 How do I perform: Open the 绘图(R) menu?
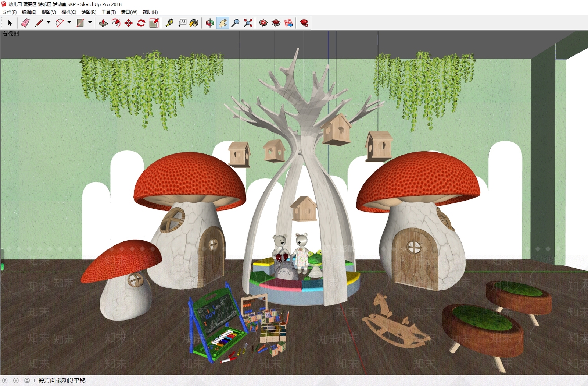89,12
